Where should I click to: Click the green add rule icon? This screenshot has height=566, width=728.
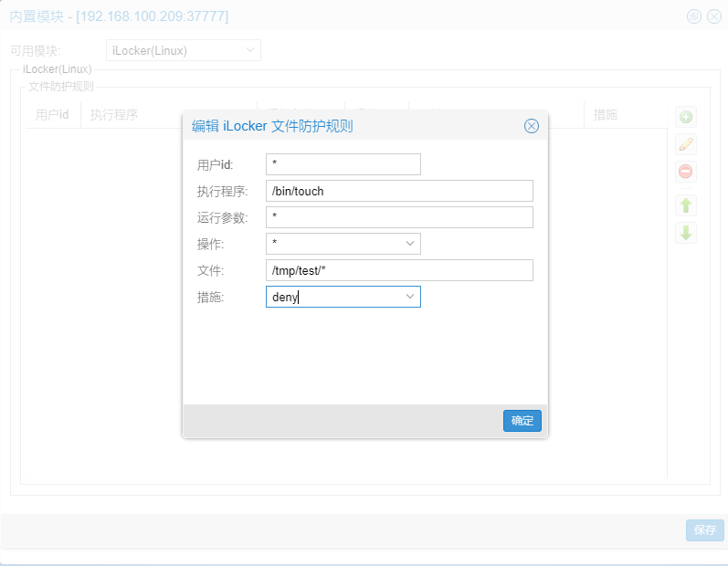686,117
